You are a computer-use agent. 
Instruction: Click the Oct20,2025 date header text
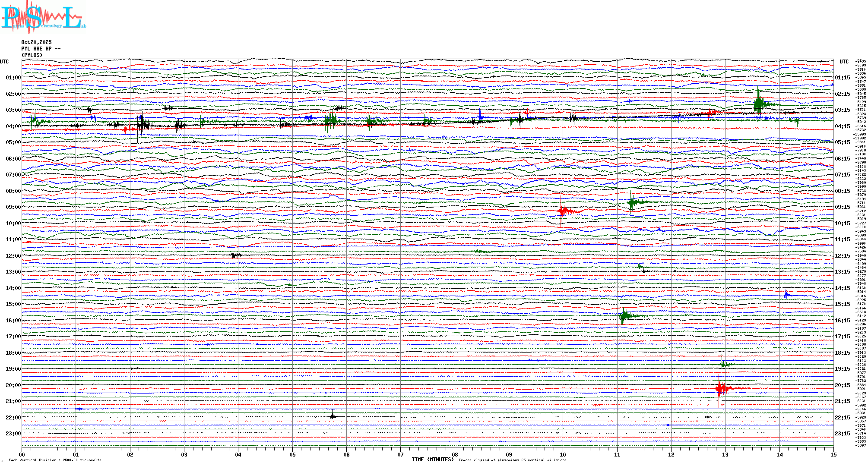(x=36, y=42)
